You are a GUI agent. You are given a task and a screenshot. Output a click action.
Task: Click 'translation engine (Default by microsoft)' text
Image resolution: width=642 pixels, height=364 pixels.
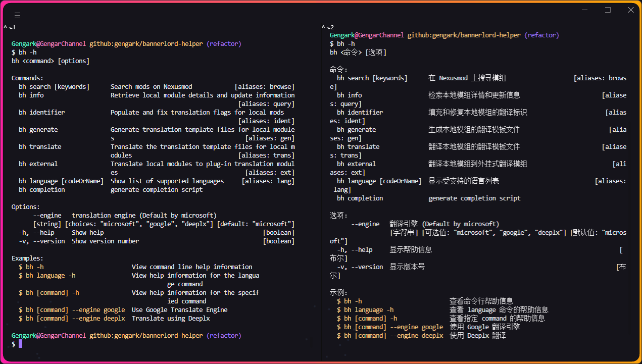click(144, 216)
